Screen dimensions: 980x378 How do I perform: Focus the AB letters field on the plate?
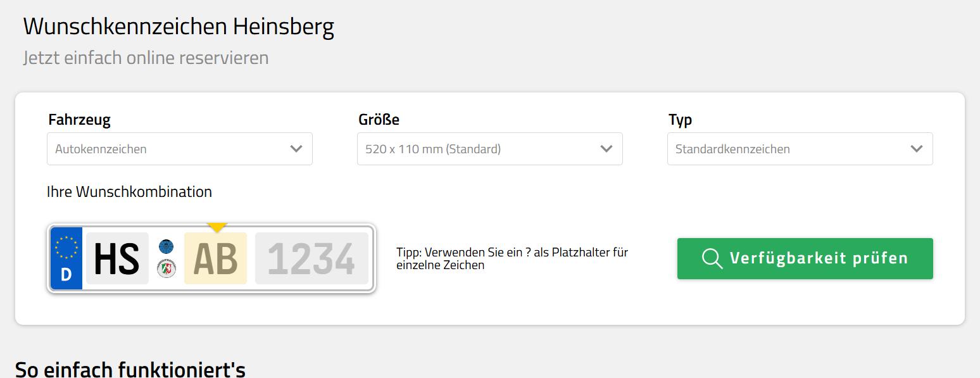point(215,258)
